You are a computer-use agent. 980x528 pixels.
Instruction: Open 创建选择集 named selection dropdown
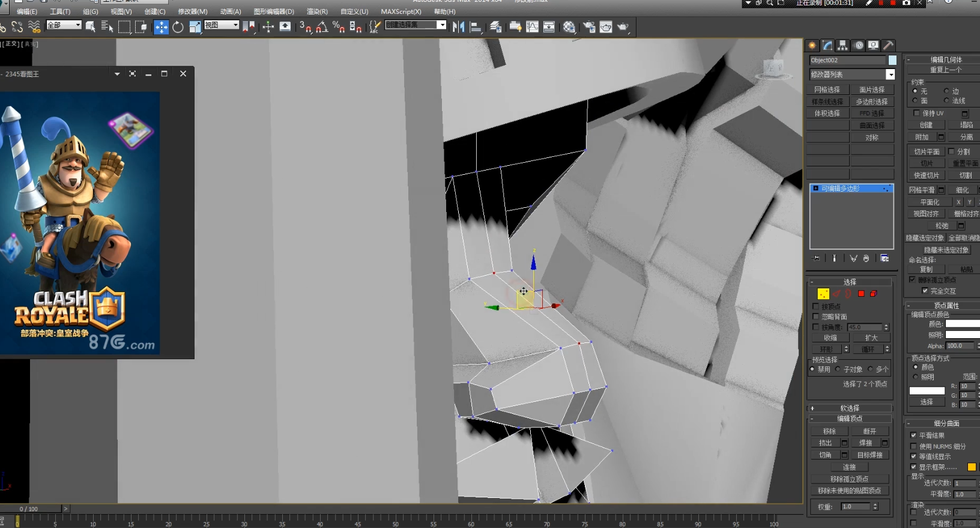pos(416,25)
